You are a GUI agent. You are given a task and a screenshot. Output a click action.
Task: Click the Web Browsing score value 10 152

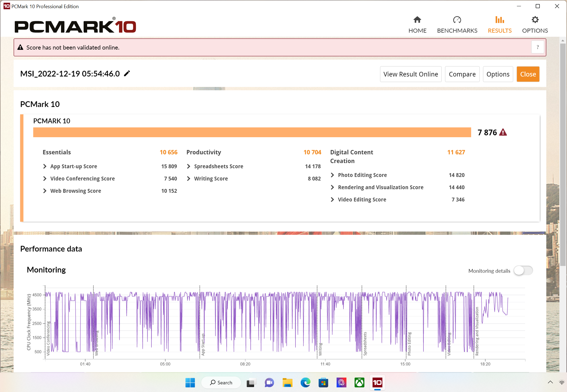[x=169, y=191]
